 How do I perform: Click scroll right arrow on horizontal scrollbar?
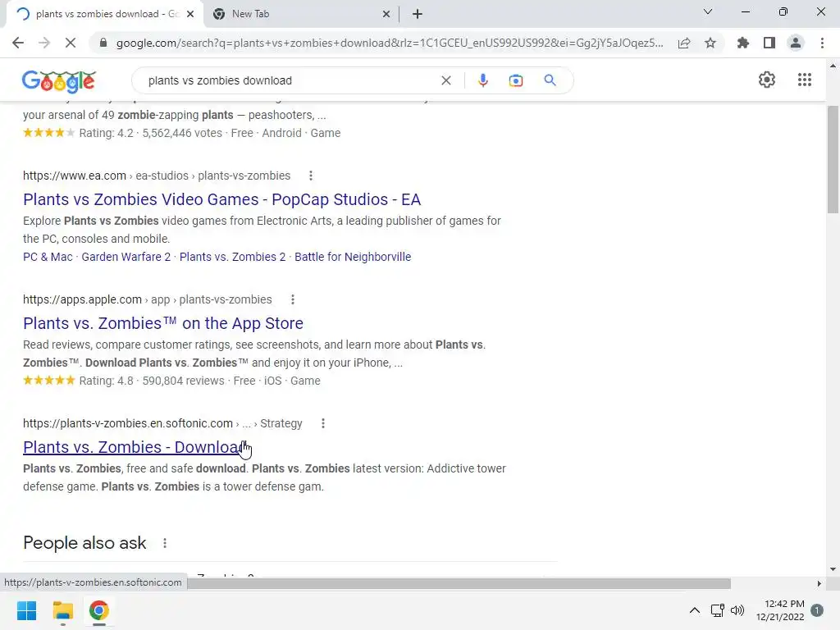(x=819, y=583)
